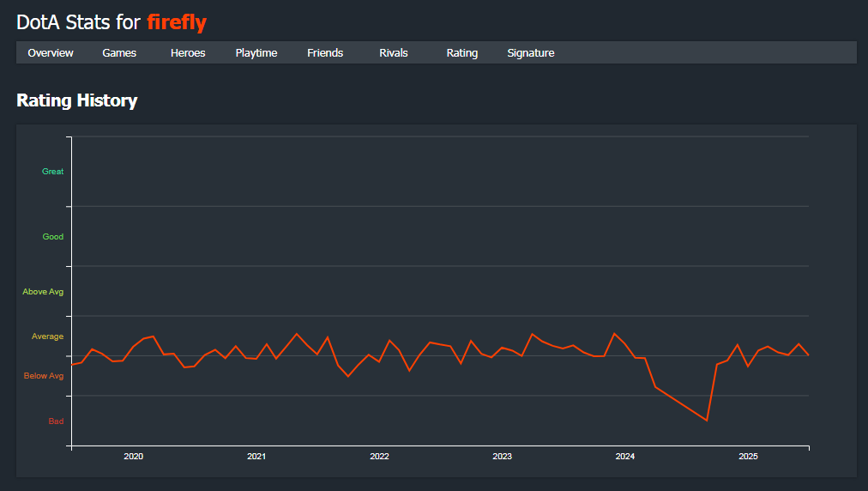Click the 2021 label on the x-axis

[x=256, y=456]
